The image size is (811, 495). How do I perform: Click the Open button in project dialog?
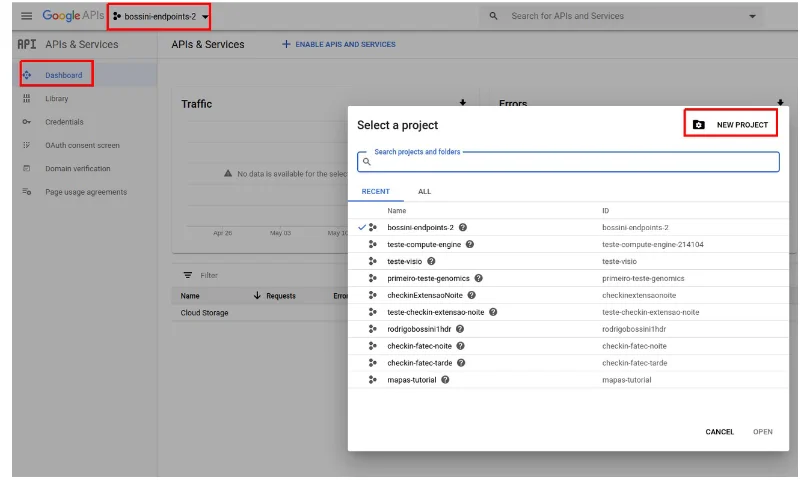click(762, 432)
